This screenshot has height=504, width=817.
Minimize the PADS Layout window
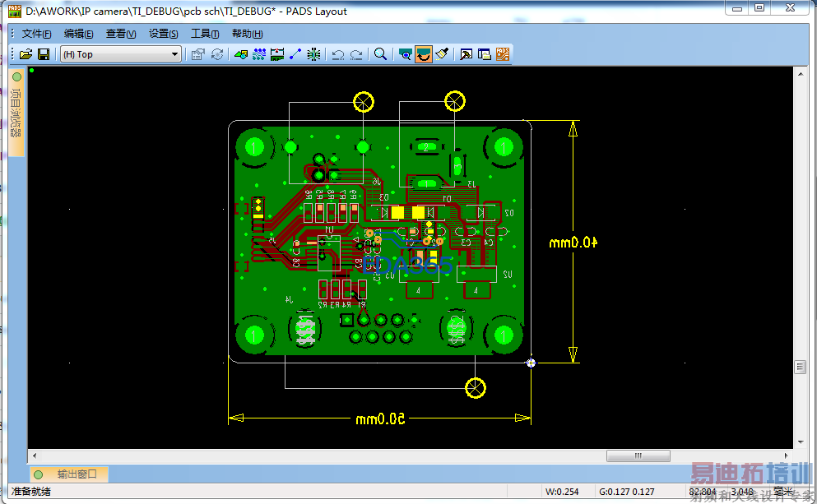736,7
